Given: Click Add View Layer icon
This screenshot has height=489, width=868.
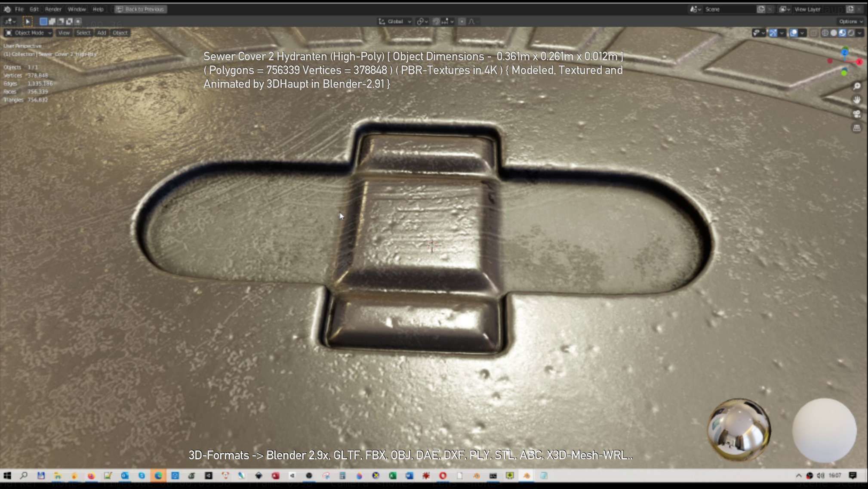Looking at the screenshot, I should tap(850, 9).
